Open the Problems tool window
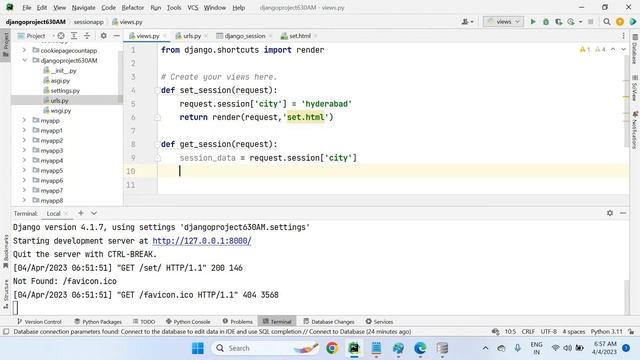Screen dimensions: 640x360 click(238, 322)
